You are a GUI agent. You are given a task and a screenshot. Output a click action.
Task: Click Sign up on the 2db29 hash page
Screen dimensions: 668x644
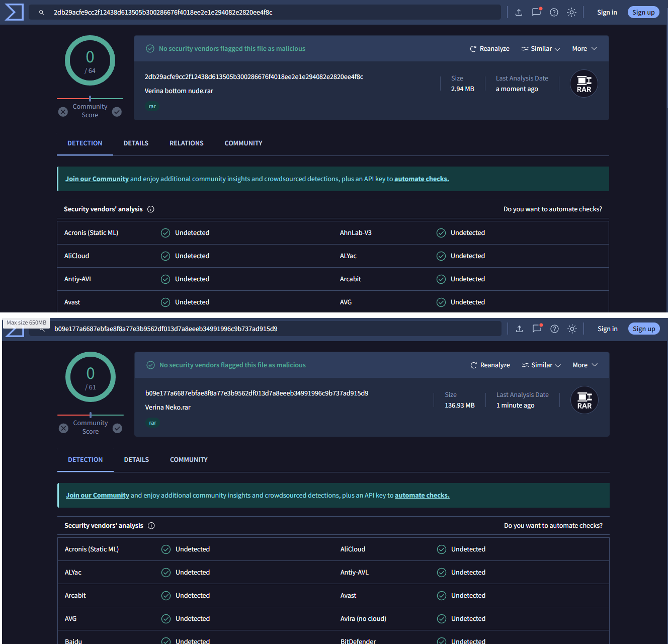coord(643,13)
